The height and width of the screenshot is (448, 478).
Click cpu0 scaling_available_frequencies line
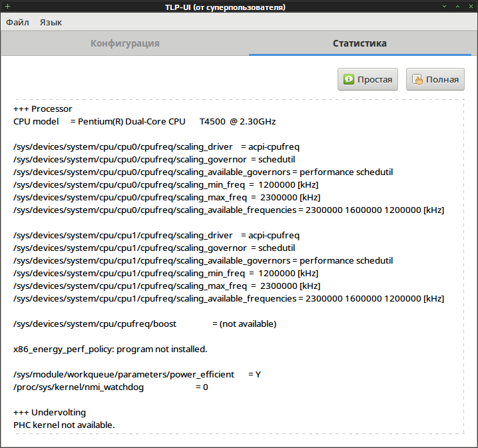click(228, 210)
